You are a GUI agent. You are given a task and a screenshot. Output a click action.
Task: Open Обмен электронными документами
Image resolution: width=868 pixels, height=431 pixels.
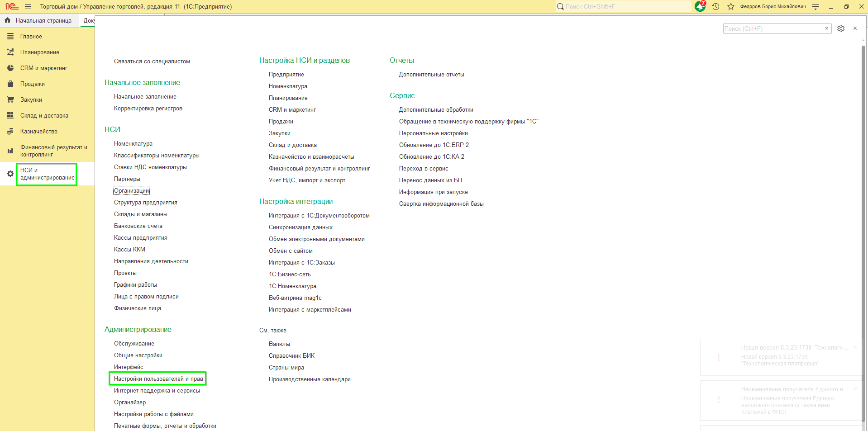pyautogui.click(x=317, y=239)
